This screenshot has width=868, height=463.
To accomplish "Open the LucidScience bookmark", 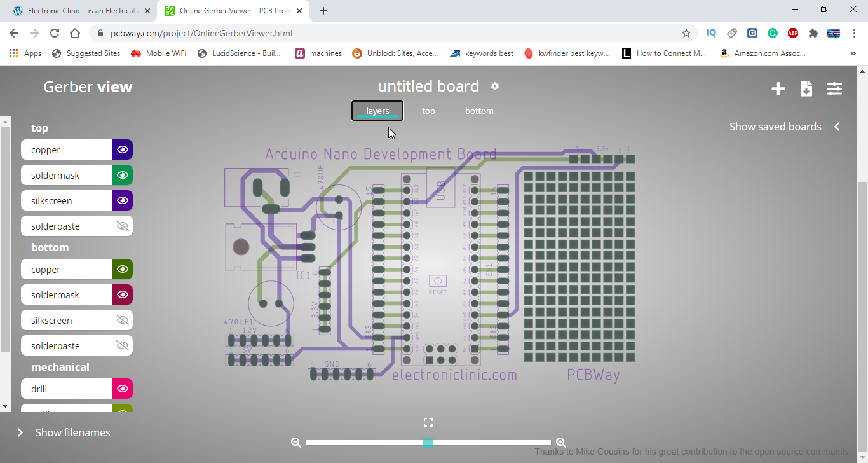I will pyautogui.click(x=240, y=53).
